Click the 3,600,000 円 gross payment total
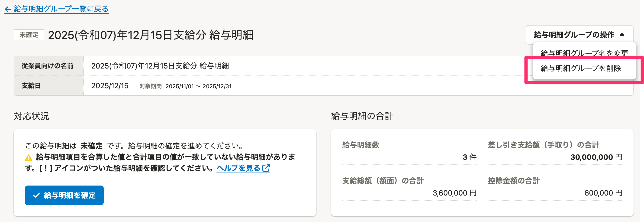Screen dimensions: 644x222 pos(454,193)
